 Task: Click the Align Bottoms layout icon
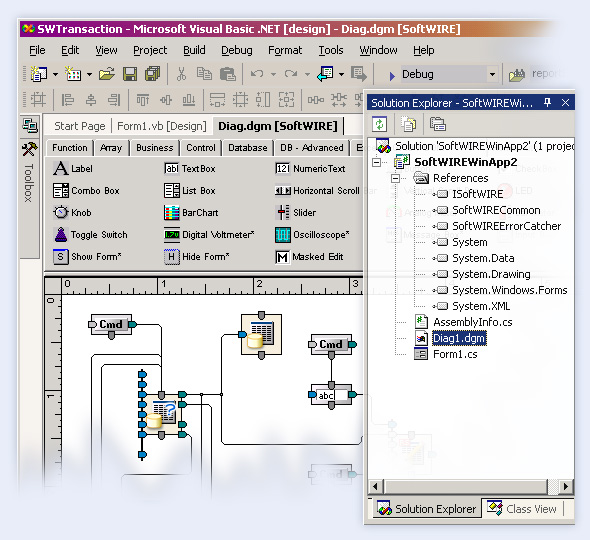point(189,100)
